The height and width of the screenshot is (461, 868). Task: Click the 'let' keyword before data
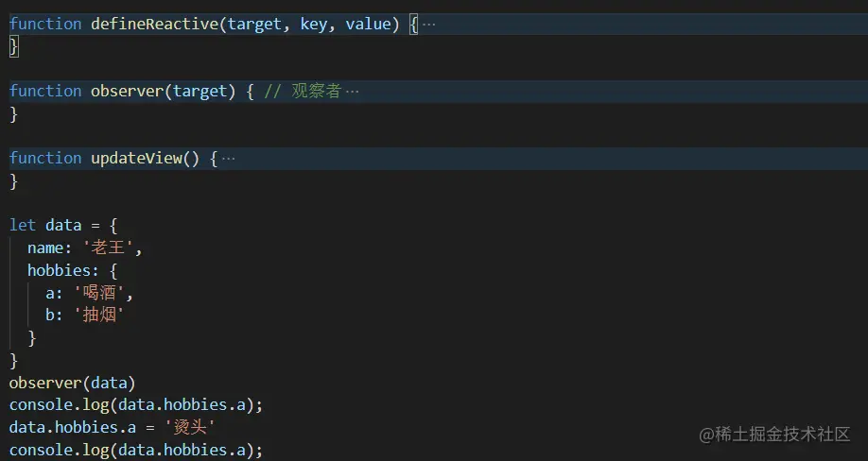(23, 225)
